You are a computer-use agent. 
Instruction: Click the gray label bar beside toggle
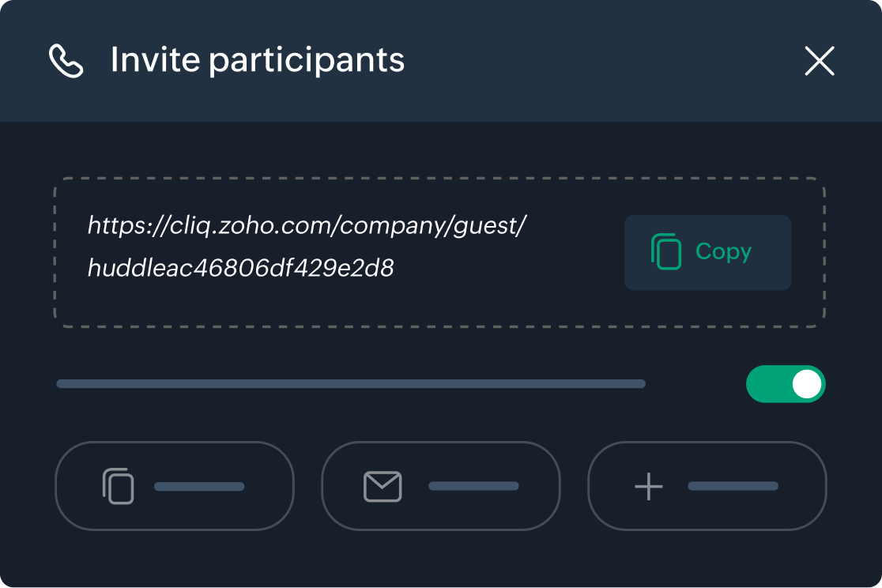(351, 384)
